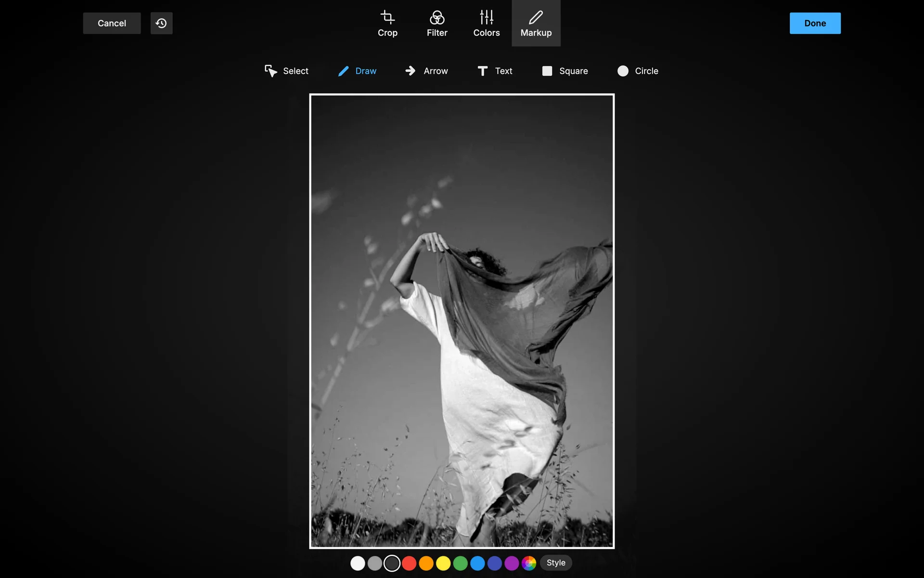The width and height of the screenshot is (924, 578).
Task: Pick the Arrow markup tool
Action: 426,71
